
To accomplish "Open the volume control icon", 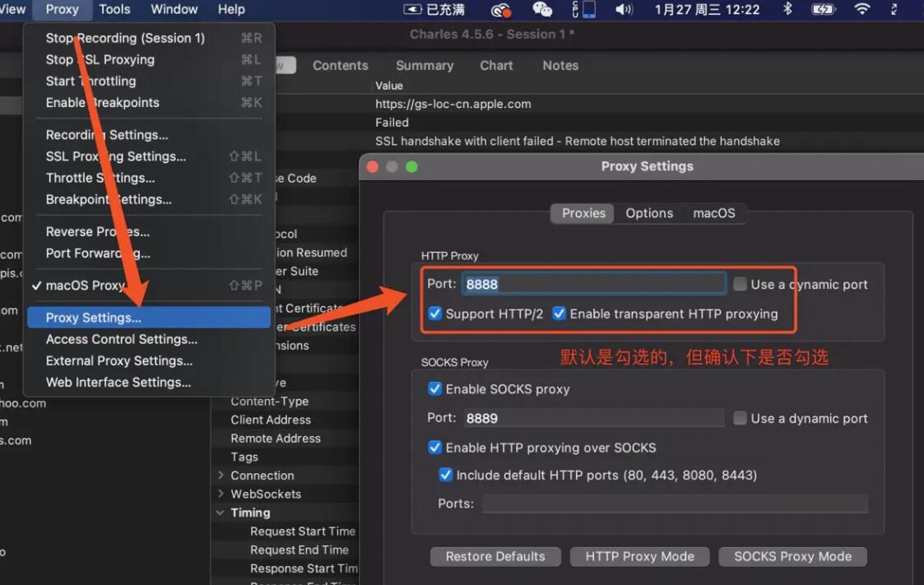I will click(x=624, y=9).
